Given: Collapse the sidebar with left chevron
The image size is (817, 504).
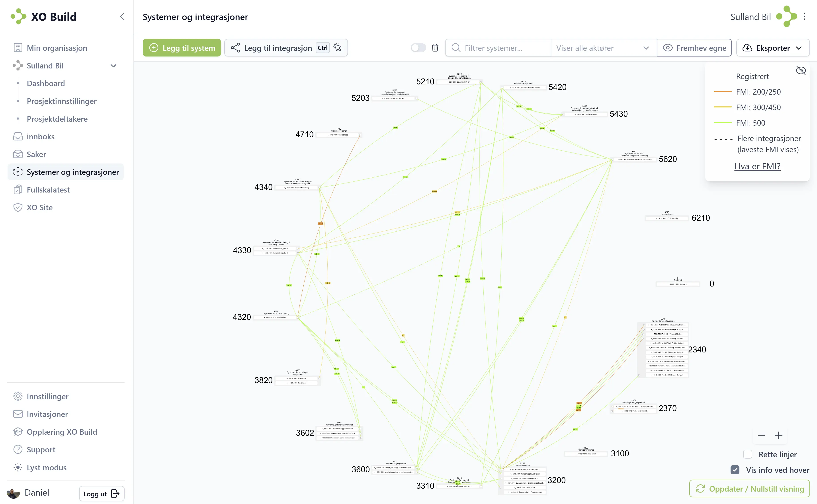Looking at the screenshot, I should pyautogui.click(x=122, y=17).
